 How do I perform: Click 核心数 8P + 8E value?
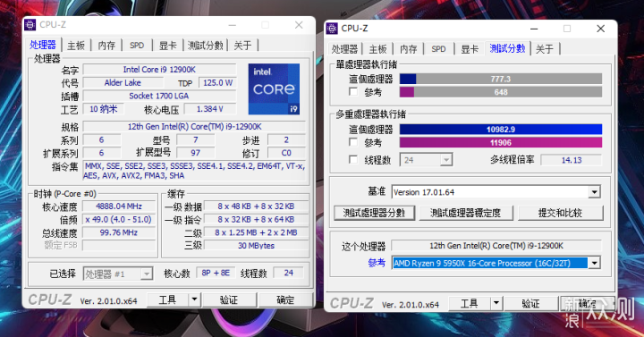[x=216, y=273]
